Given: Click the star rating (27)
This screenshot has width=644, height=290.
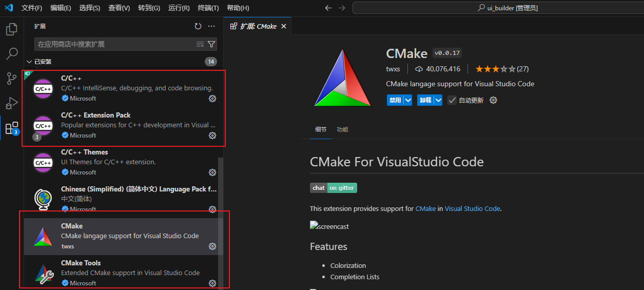Looking at the screenshot, I should coord(502,69).
